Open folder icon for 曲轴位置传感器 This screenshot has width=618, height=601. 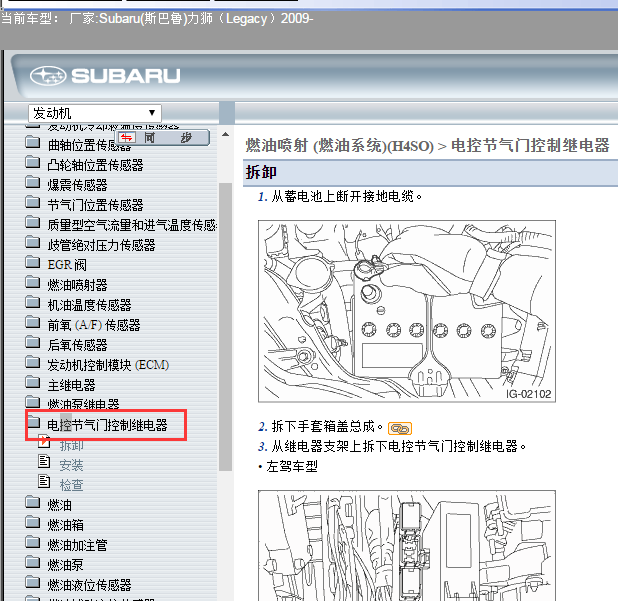click(33, 142)
